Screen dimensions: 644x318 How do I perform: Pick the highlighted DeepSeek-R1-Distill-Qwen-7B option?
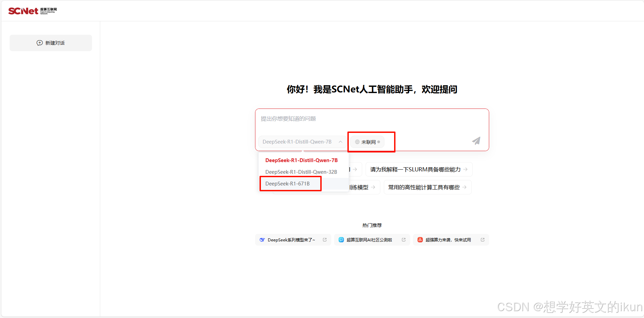click(301, 160)
